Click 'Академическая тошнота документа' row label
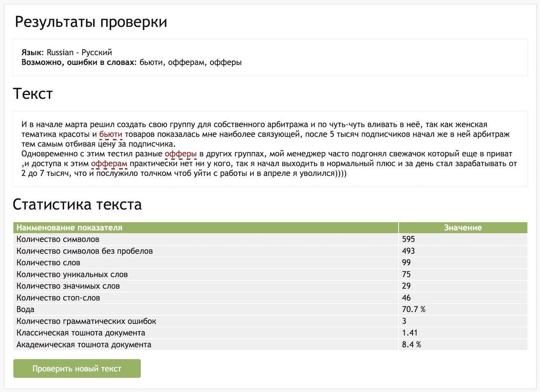540x392 pixels. coord(84,345)
